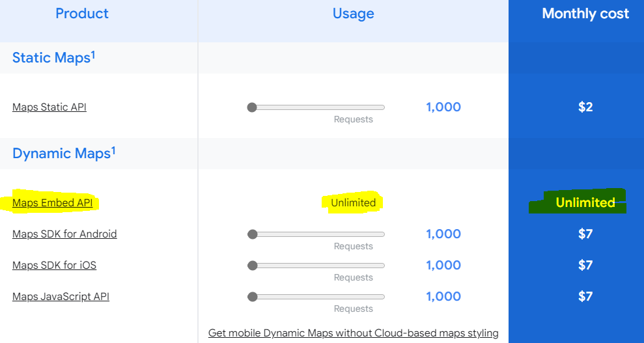Click the Monthly cost column header
This screenshot has height=343, width=644.
[x=585, y=14]
